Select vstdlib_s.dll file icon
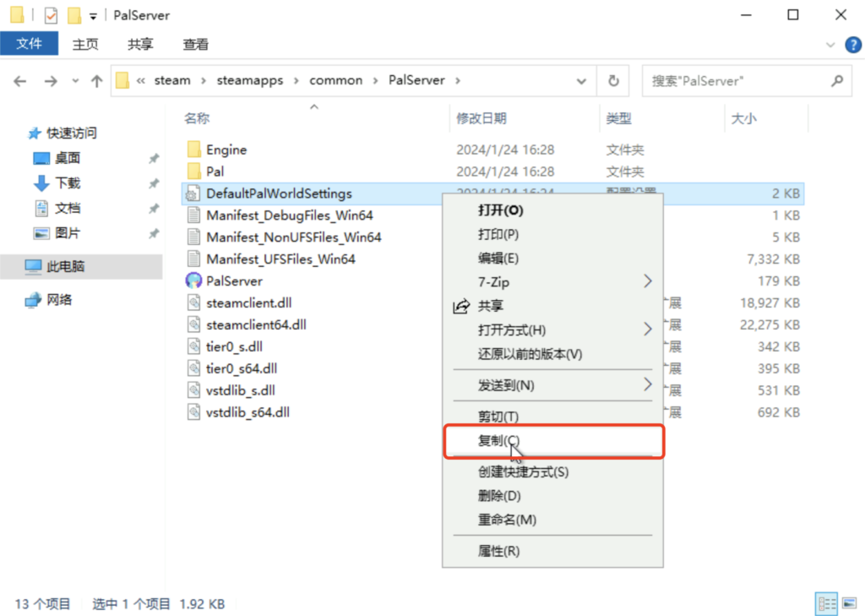The height and width of the screenshot is (616, 865). coord(193,390)
